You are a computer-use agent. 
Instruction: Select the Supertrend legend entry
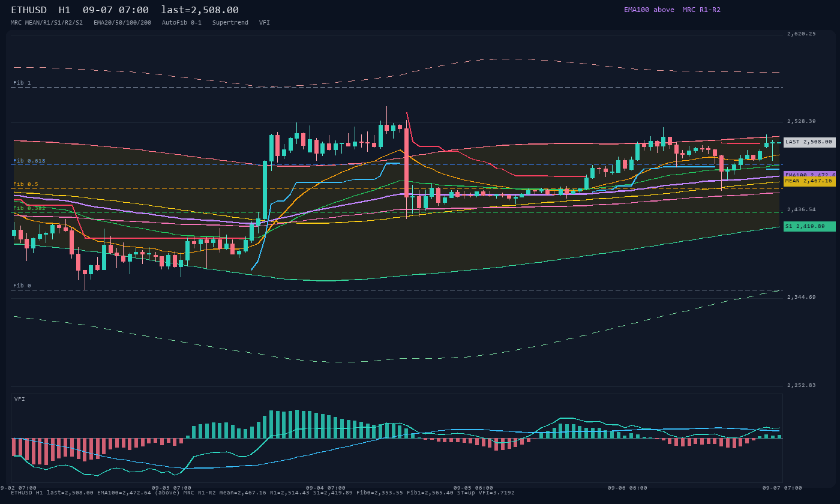coord(230,23)
